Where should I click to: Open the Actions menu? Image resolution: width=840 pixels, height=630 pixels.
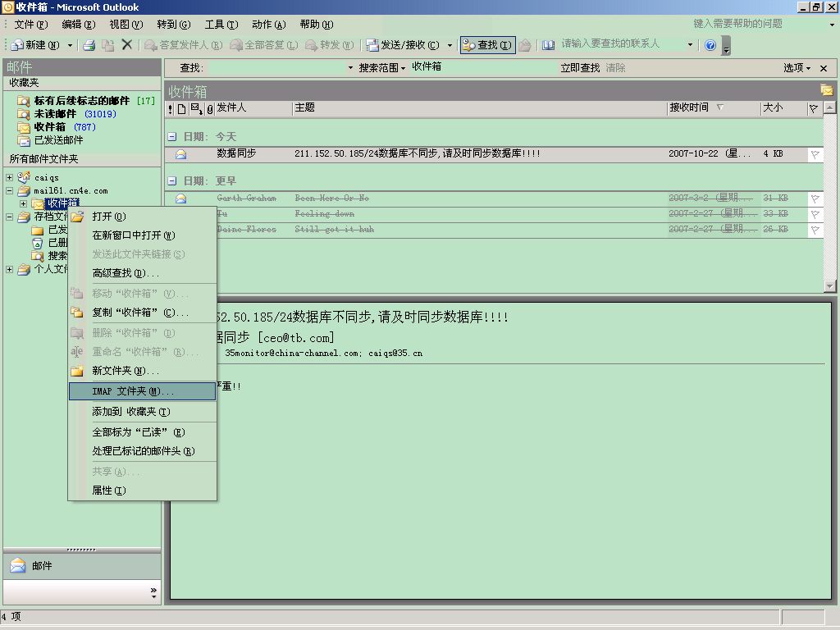pyautogui.click(x=268, y=25)
